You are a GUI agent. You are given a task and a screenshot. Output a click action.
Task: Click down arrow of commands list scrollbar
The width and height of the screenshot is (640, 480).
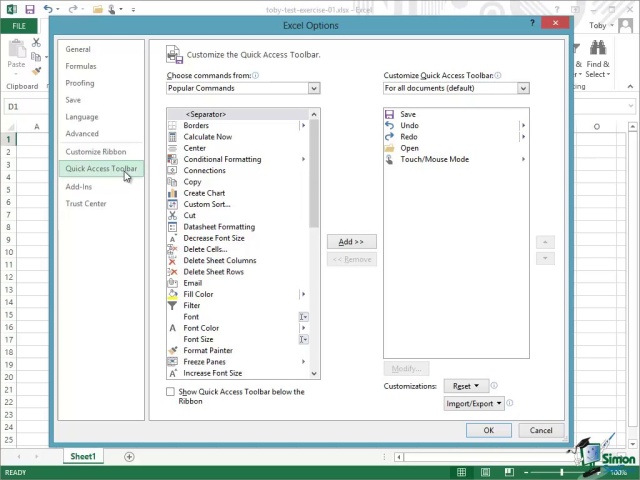click(x=314, y=373)
